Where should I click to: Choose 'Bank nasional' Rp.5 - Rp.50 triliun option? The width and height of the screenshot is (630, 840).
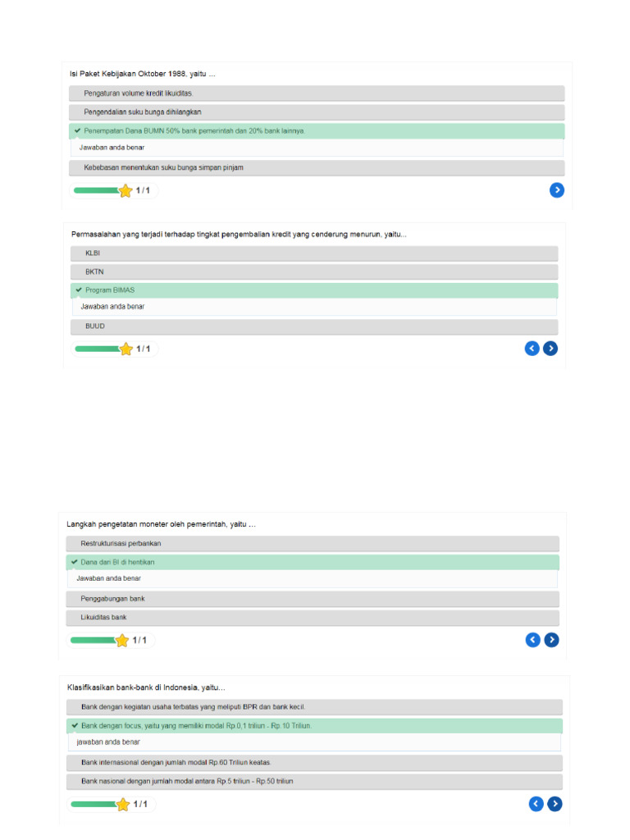point(314,781)
